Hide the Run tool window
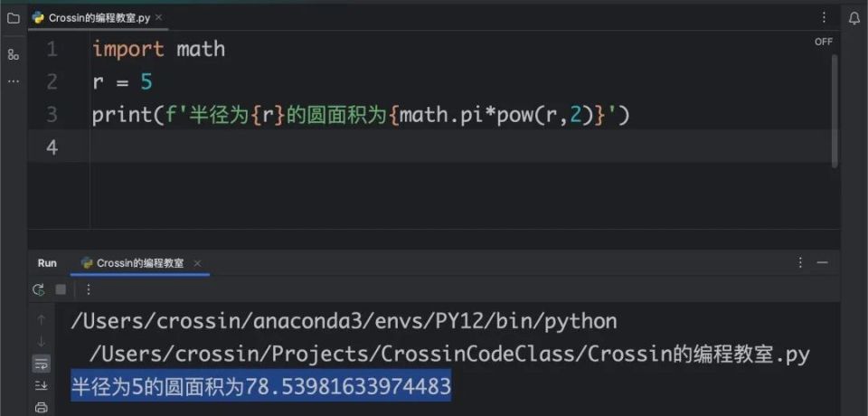The width and height of the screenshot is (868, 416). [x=823, y=262]
